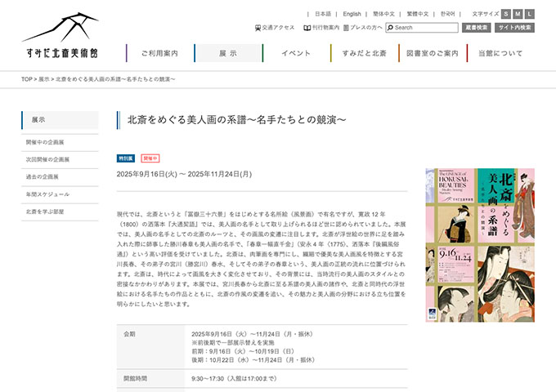Click the document icon for プレスの方へ
The height and width of the screenshot is (392, 556).
[347, 28]
